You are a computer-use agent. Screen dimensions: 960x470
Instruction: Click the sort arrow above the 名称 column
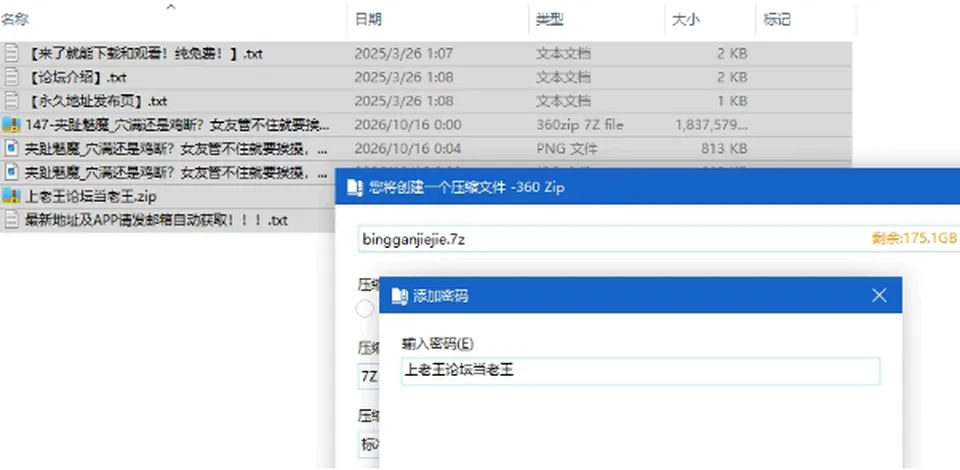(171, 7)
